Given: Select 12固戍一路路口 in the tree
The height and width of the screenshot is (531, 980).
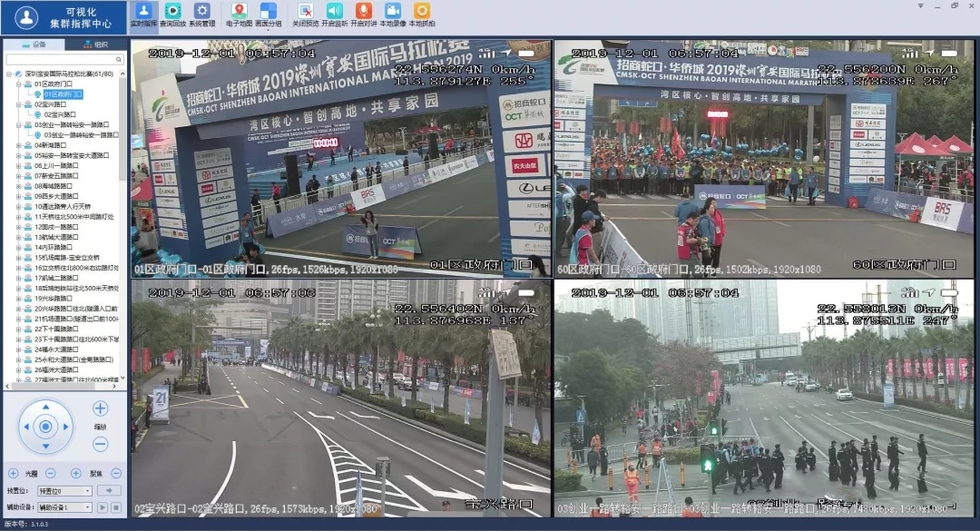Looking at the screenshot, I should [56, 227].
